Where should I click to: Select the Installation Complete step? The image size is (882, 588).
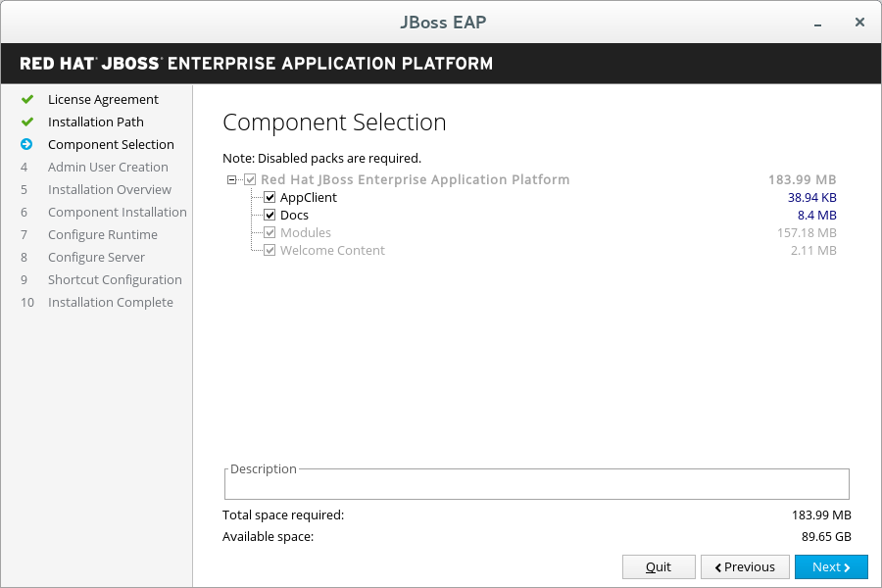[x=112, y=302]
